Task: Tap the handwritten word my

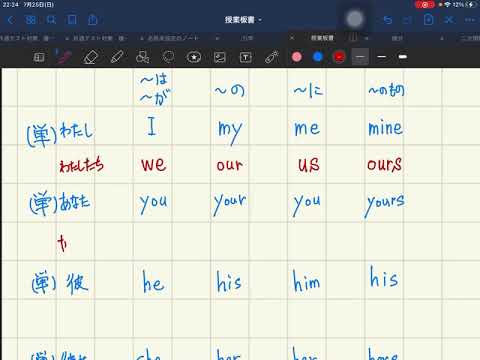Action: (x=230, y=132)
